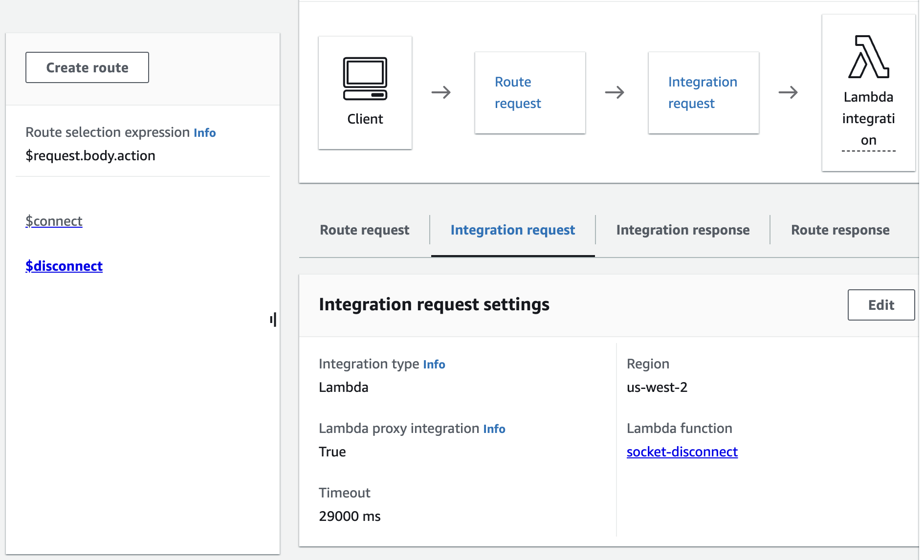Edit the integration request settings

(880, 305)
